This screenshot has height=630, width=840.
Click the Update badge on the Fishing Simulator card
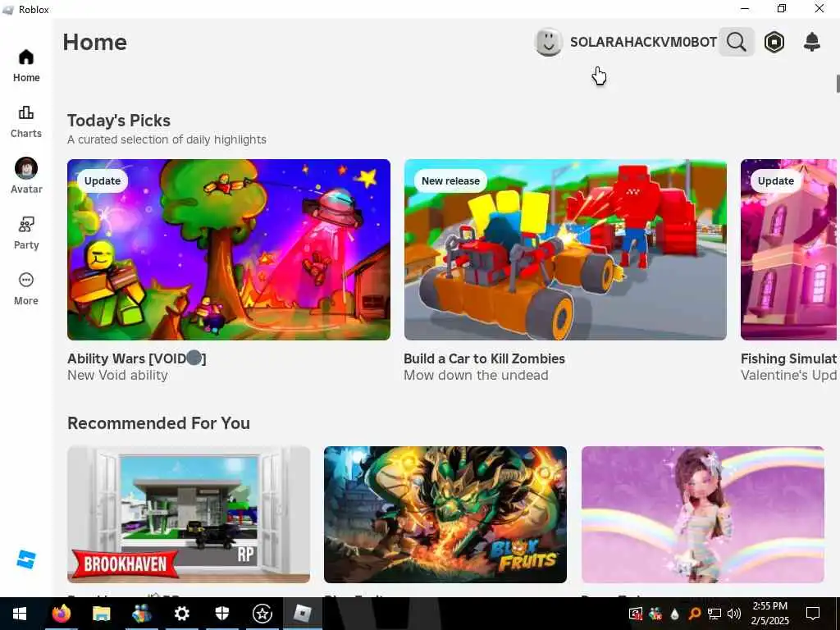(x=776, y=181)
